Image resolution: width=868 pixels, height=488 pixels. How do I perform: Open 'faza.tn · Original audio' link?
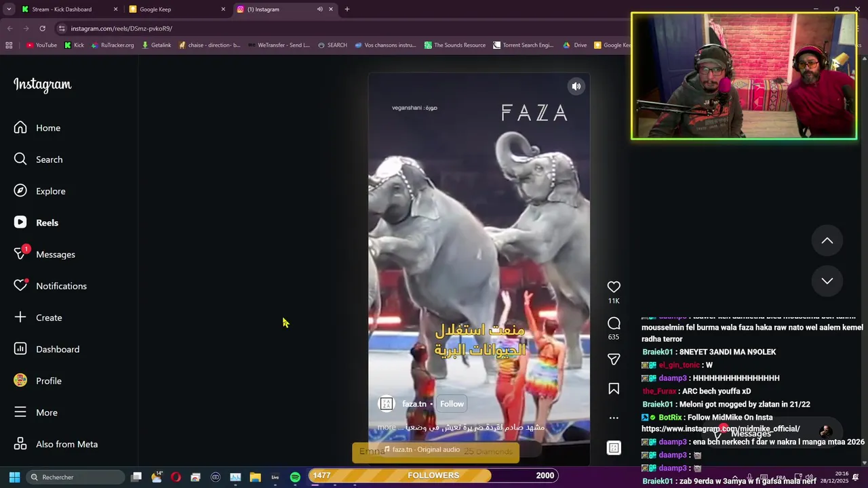(422, 449)
